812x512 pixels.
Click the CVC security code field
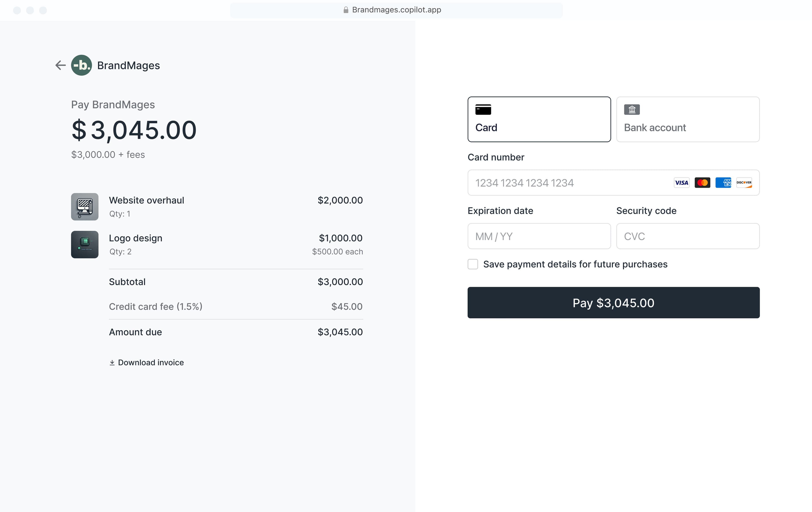pyautogui.click(x=688, y=236)
